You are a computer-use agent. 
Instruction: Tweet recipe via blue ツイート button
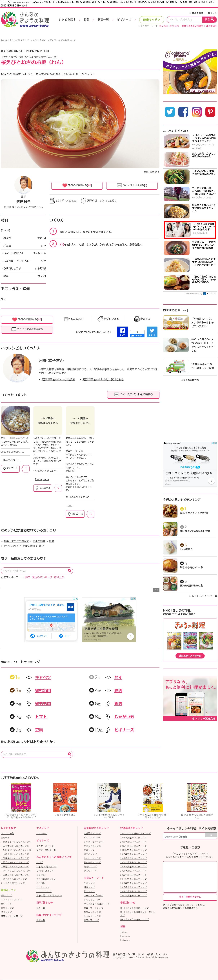point(152,332)
